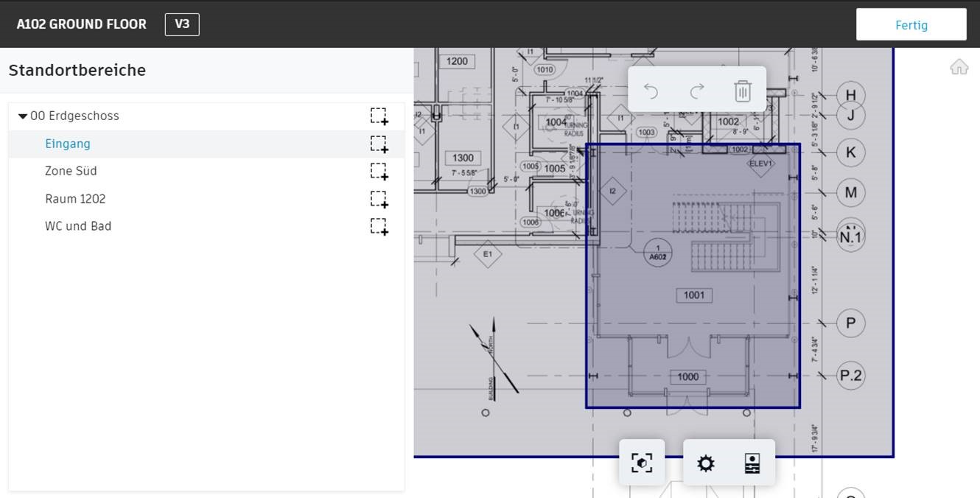This screenshot has height=498, width=980.
Task: Delete selected area with trash icon
Action: point(742,91)
